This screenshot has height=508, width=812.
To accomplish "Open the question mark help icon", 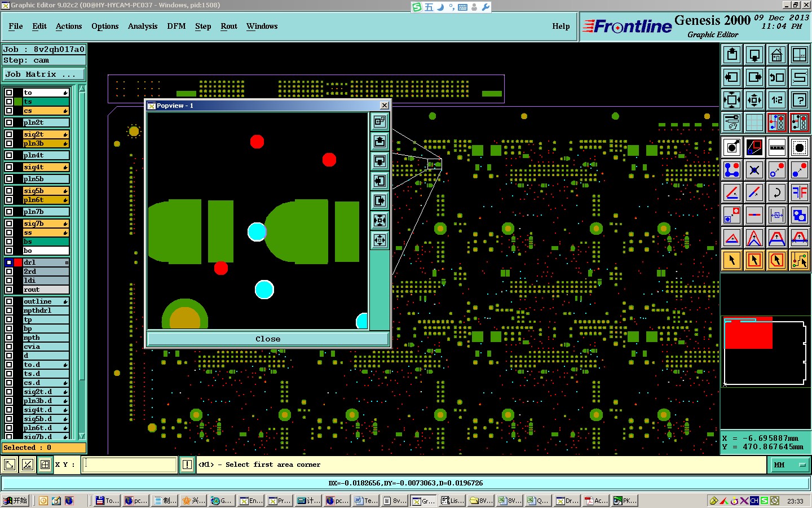I will (x=800, y=100).
